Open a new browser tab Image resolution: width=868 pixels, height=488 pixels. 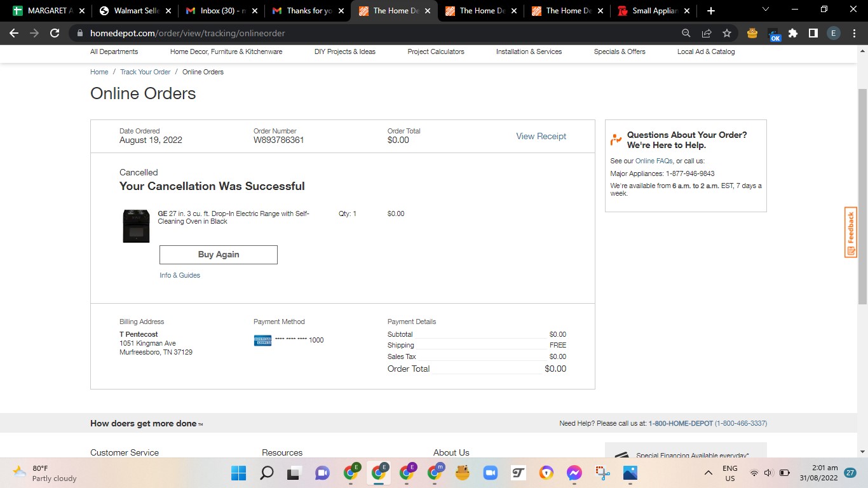point(710,11)
